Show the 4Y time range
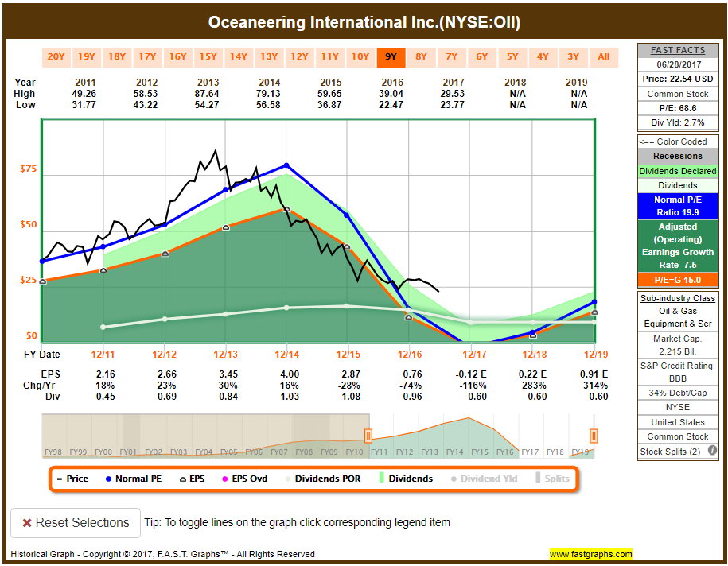 point(543,57)
